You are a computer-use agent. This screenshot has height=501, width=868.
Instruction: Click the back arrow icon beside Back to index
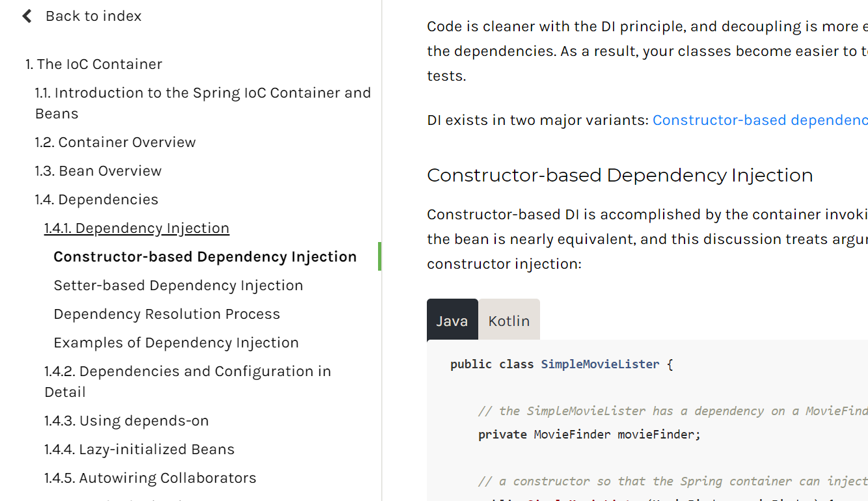pyautogui.click(x=27, y=16)
